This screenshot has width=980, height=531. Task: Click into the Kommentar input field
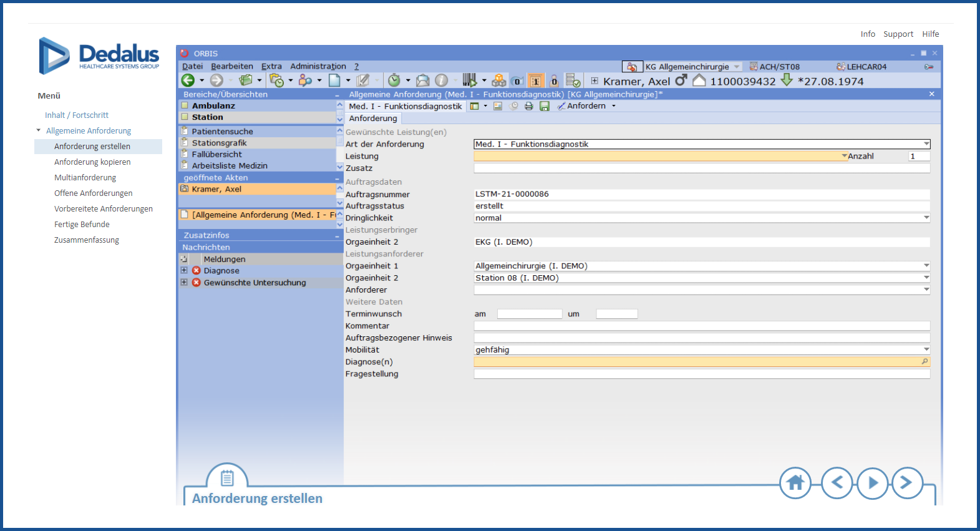pyautogui.click(x=701, y=326)
